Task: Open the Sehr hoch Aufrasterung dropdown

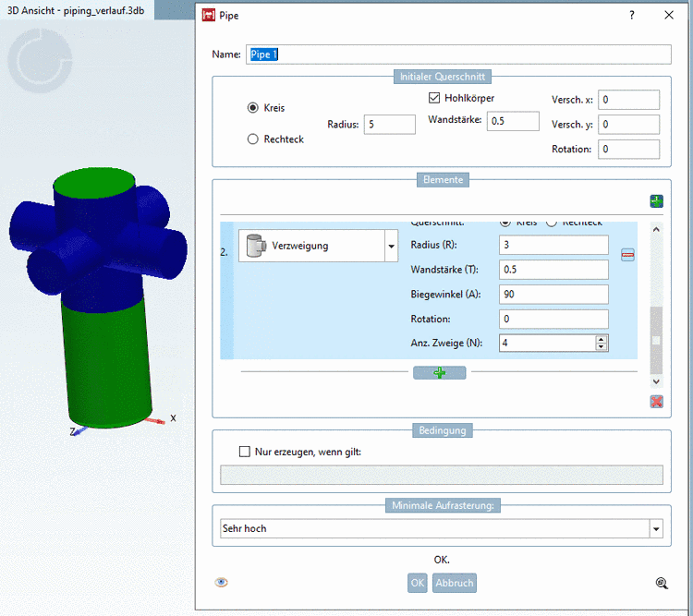Action: (656, 529)
